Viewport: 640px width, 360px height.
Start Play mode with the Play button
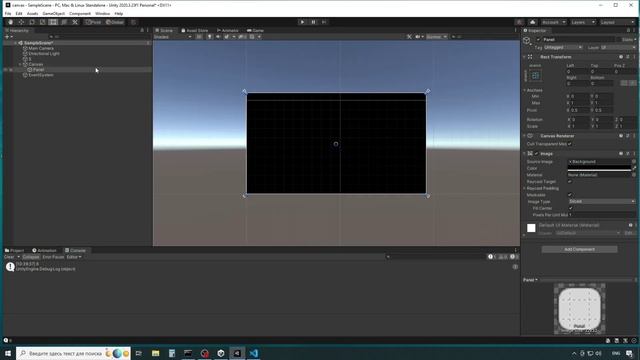tap(302, 22)
